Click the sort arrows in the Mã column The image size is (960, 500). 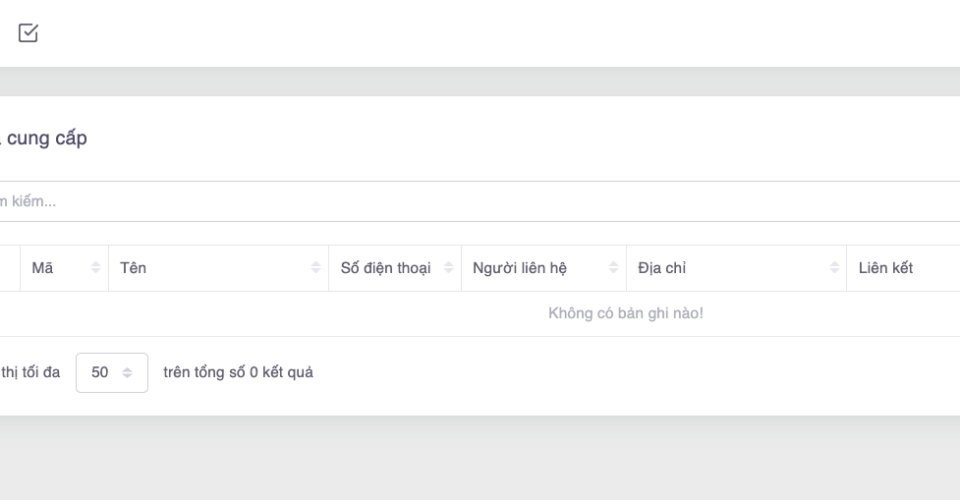96,268
